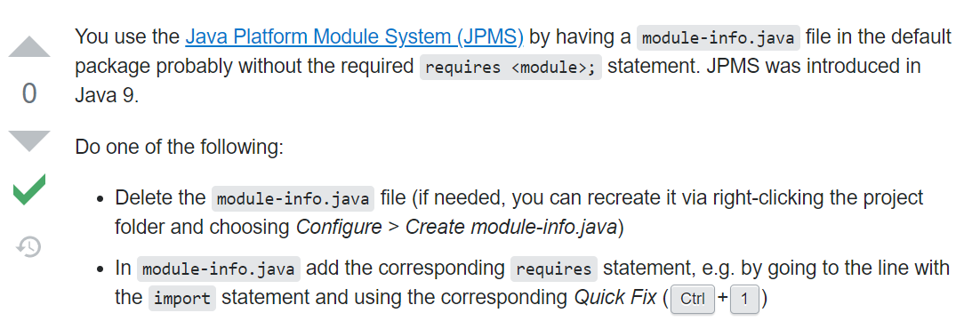Click the bullet before 'Delete the'

point(100,199)
